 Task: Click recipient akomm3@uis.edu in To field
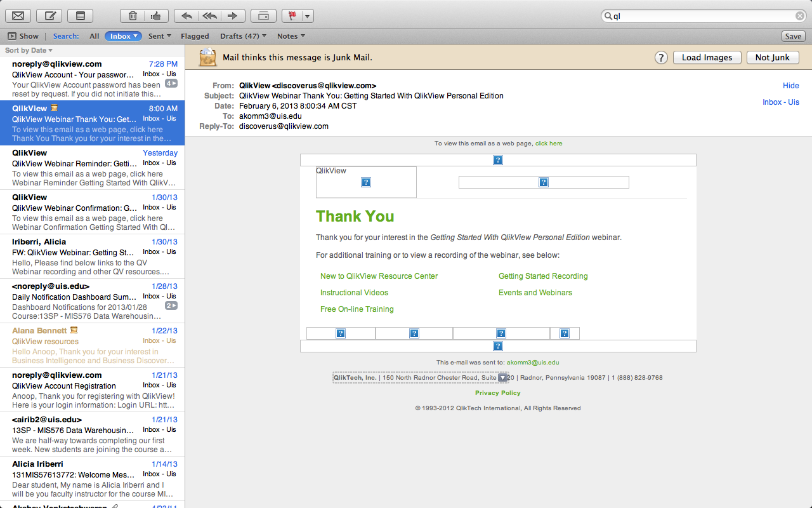click(270, 116)
